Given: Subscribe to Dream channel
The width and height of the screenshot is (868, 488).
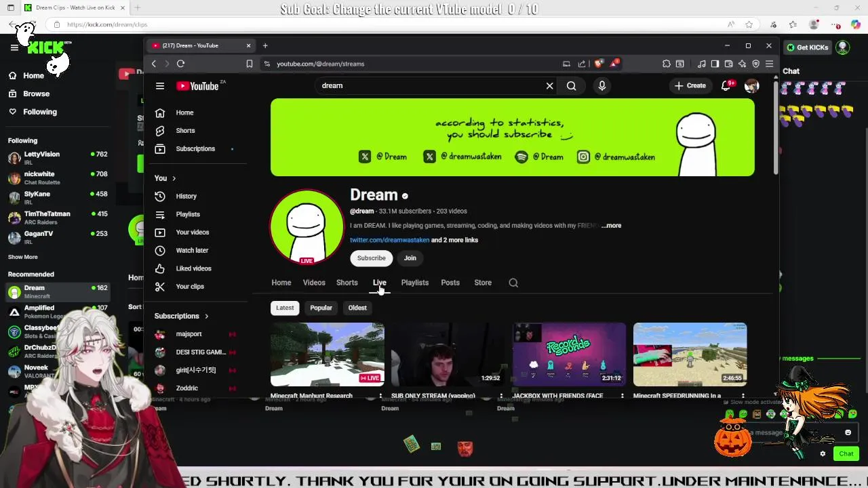Looking at the screenshot, I should (372, 258).
